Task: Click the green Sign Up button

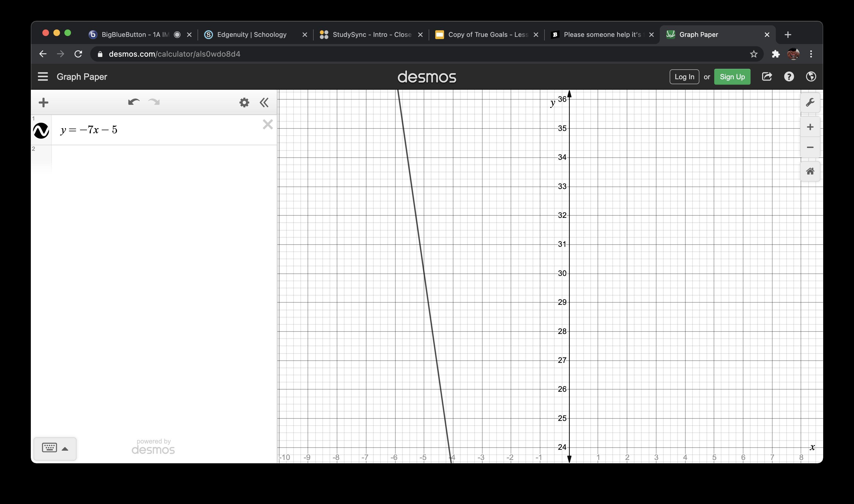Action: 732,77
